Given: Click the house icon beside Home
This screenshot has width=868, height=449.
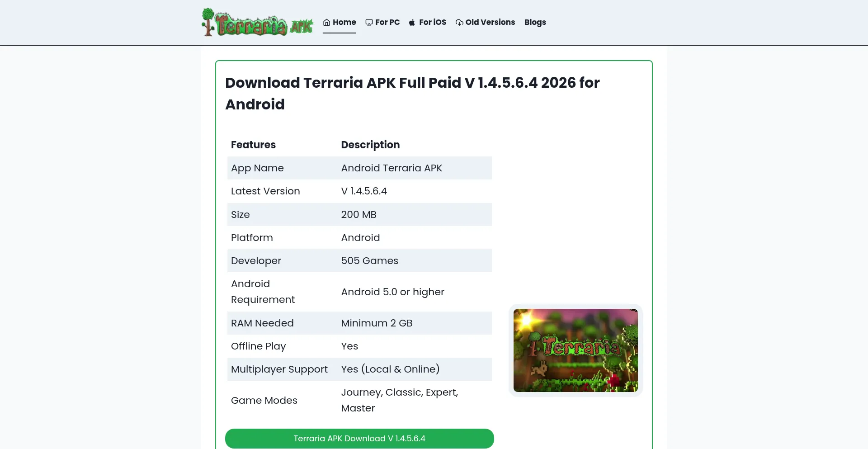Looking at the screenshot, I should (x=326, y=23).
